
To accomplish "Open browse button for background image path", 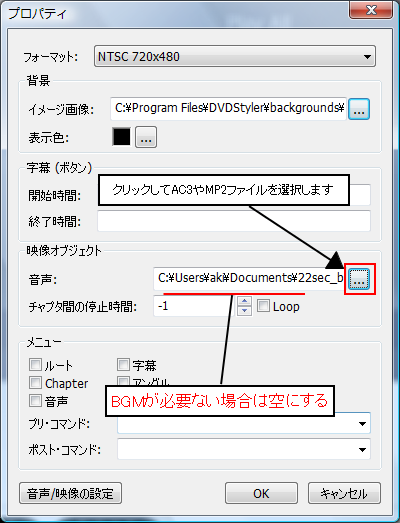I will click(x=359, y=109).
